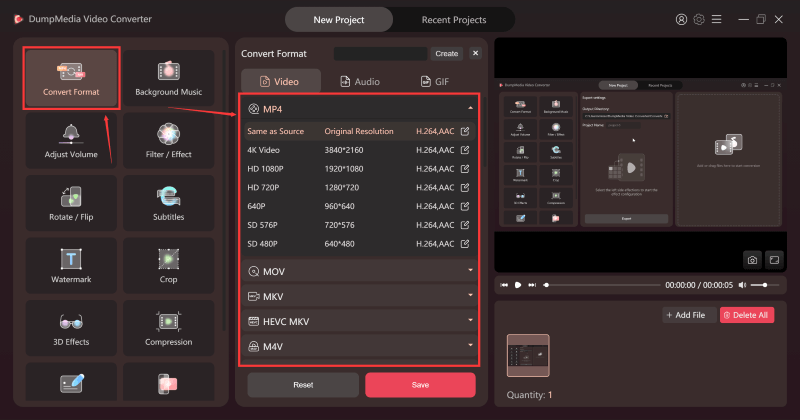Select the New Project tab

point(339,20)
